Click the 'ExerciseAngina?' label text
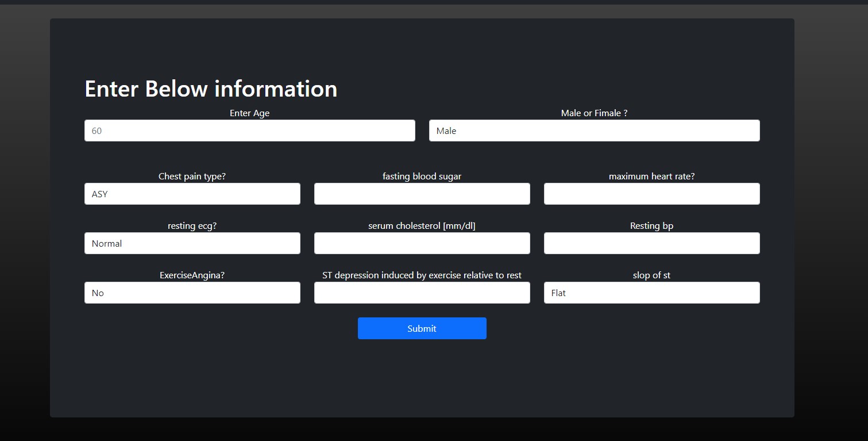 point(192,275)
